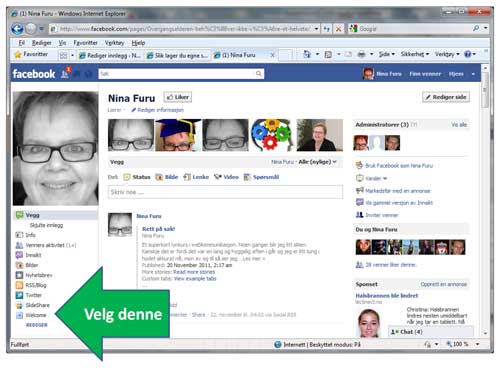
Task: Open the Side toolbar dropdown
Action: click(386, 54)
